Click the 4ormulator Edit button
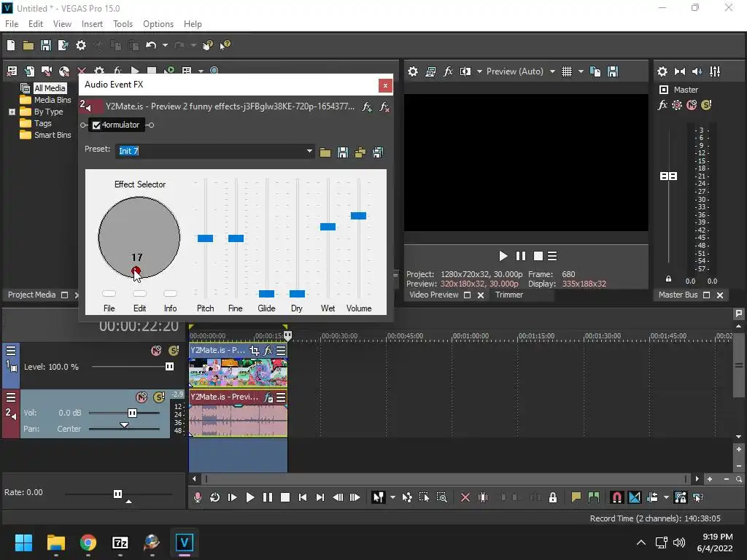 click(x=139, y=294)
